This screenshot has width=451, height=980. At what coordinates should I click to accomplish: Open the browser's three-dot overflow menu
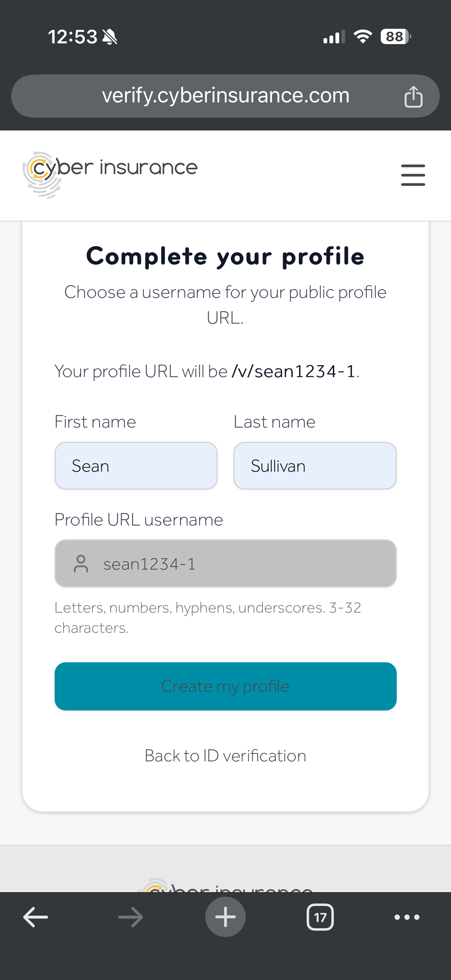click(x=406, y=917)
